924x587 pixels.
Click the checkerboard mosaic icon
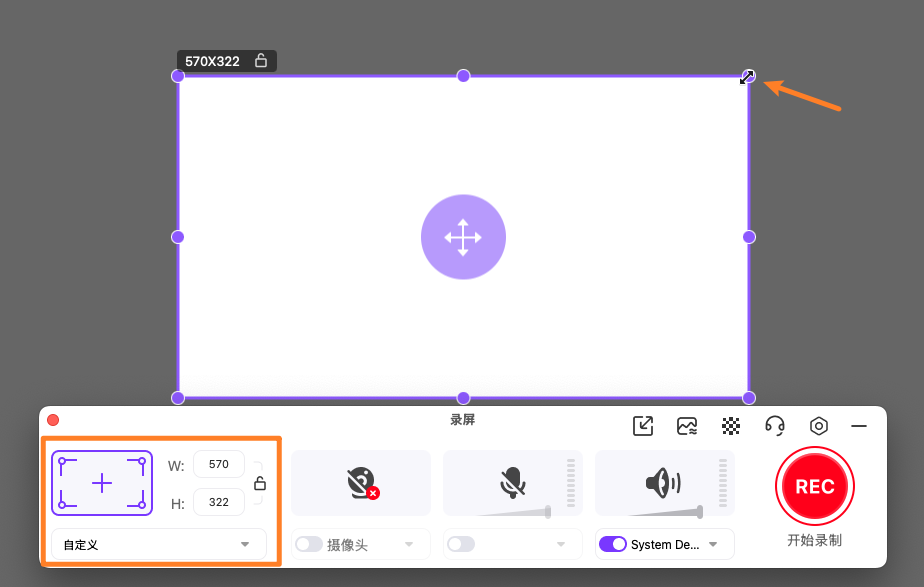tap(731, 426)
